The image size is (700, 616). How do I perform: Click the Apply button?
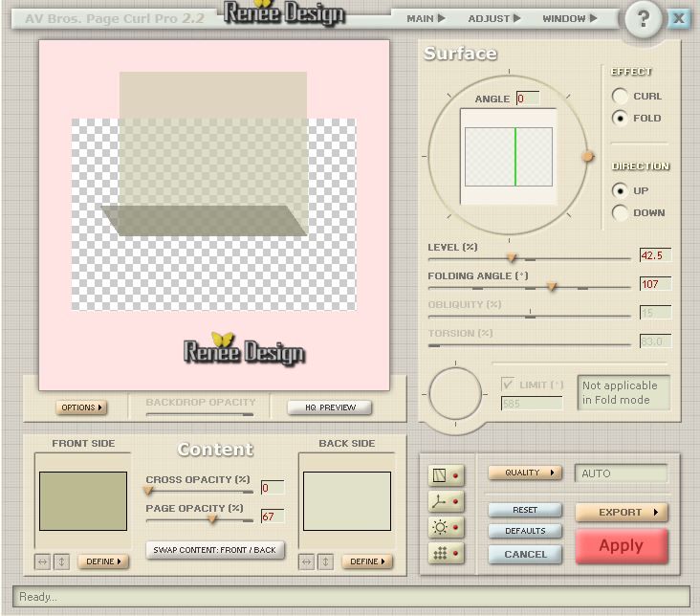622,546
